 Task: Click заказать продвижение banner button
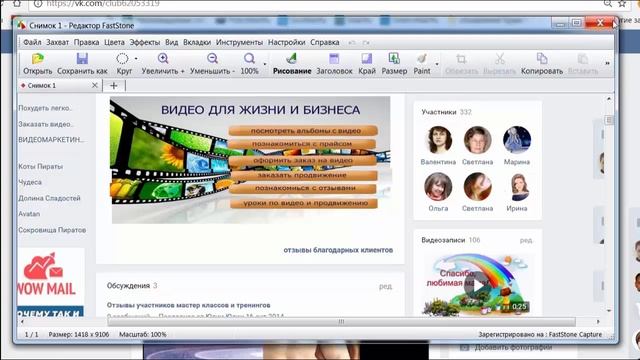[x=303, y=175]
